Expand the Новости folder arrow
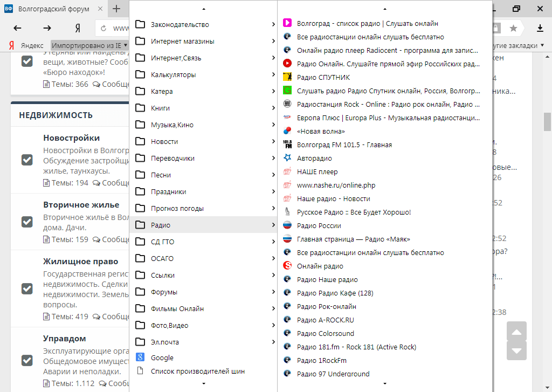Image resolution: width=552 pixels, height=392 pixels. [273, 142]
